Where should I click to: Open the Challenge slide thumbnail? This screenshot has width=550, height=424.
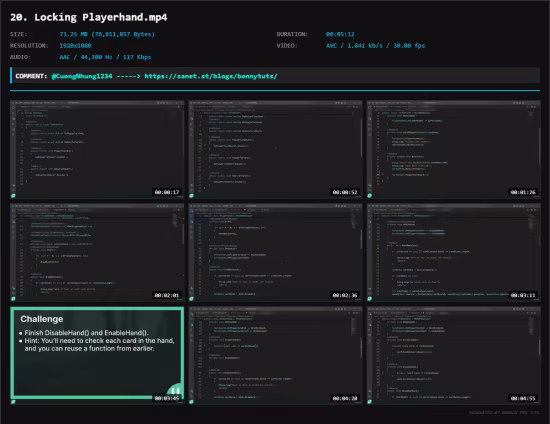tap(97, 356)
